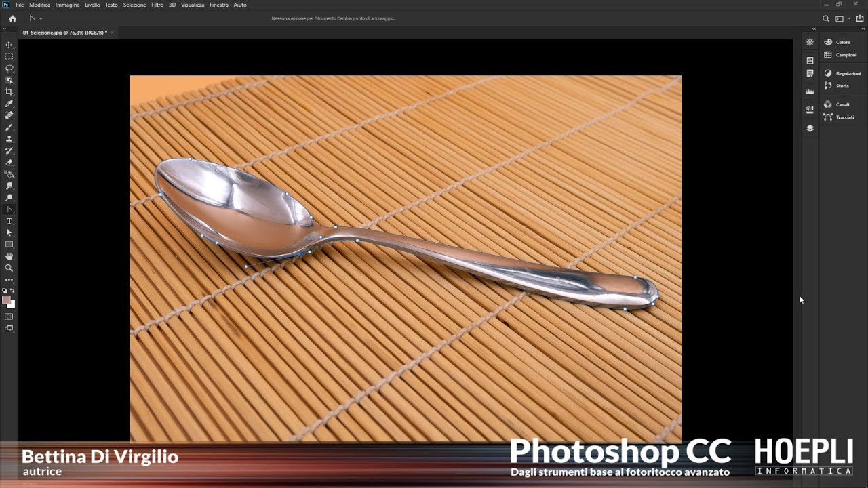The image size is (868, 488).
Task: Select the Eraser tool
Action: (x=9, y=163)
